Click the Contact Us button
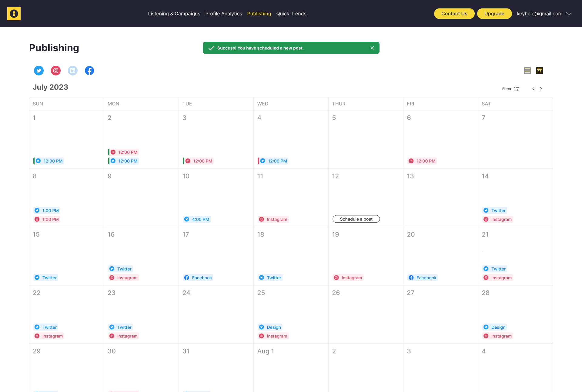The width and height of the screenshot is (582, 392). pos(454,14)
